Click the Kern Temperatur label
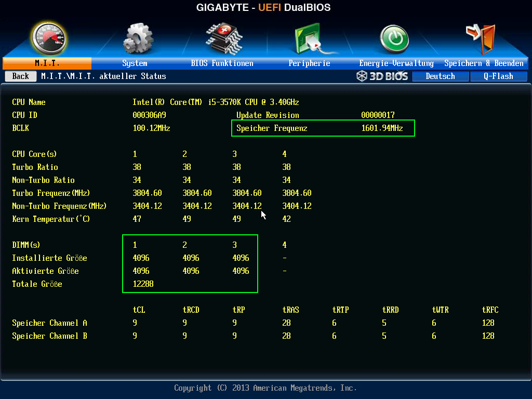The width and height of the screenshot is (532, 399). click(51, 219)
